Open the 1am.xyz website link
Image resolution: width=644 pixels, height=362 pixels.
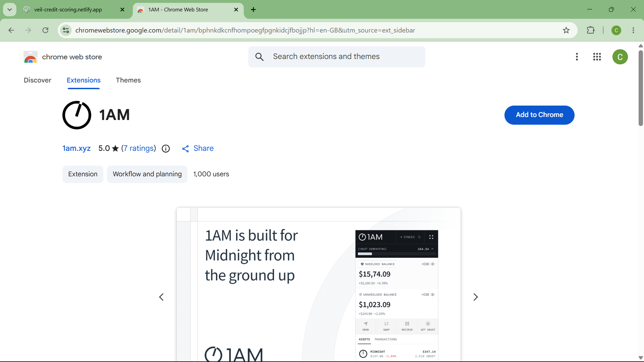point(76,148)
